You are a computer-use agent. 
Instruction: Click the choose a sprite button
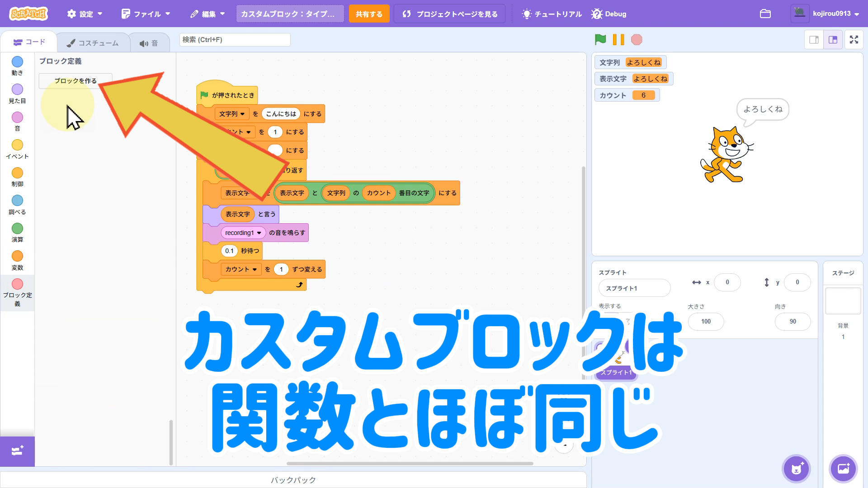pos(796,469)
